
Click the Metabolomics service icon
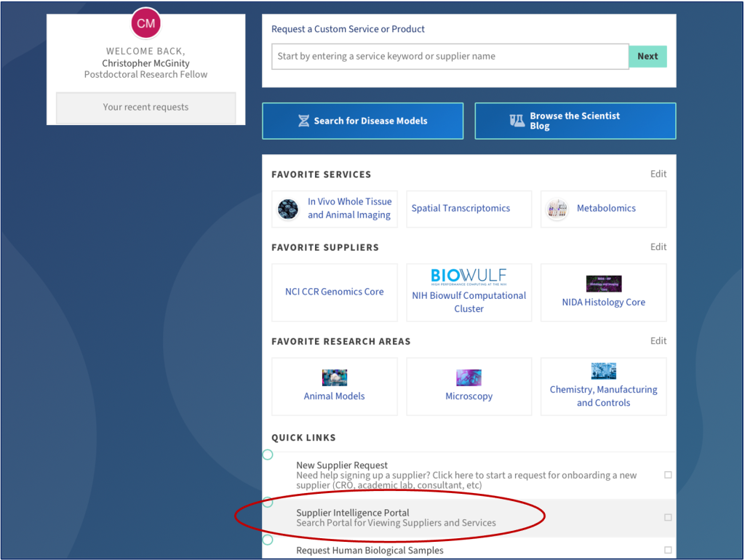pyautogui.click(x=558, y=209)
